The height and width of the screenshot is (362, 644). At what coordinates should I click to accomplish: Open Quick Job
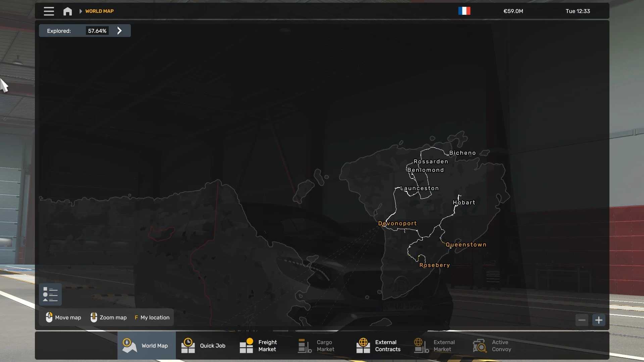click(204, 346)
